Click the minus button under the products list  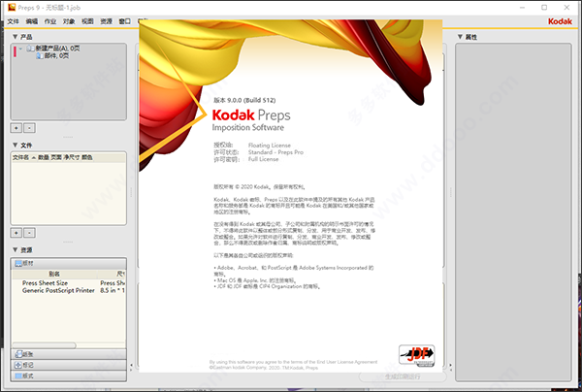pyautogui.click(x=30, y=128)
